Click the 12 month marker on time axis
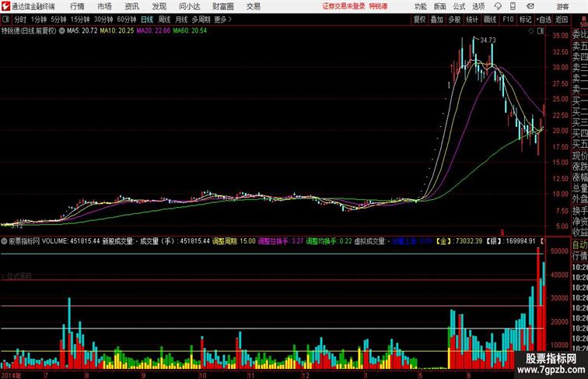Screen dimensions: 588x379 click(305, 375)
